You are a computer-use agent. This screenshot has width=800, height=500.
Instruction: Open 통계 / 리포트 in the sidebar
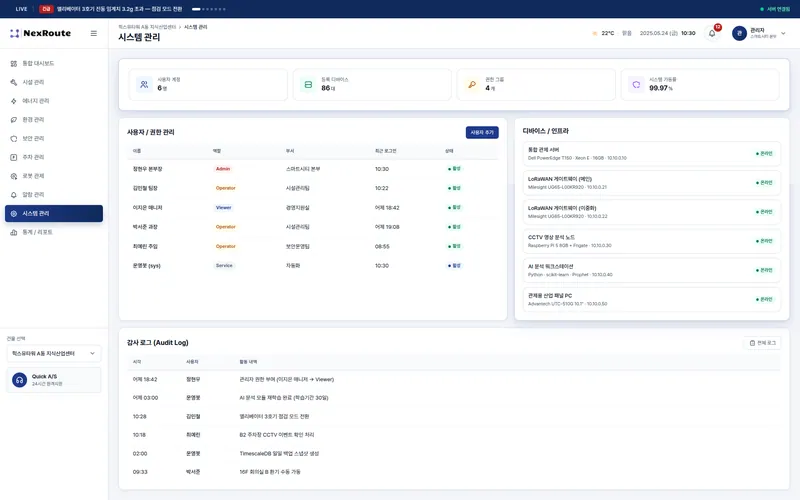[x=54, y=232]
